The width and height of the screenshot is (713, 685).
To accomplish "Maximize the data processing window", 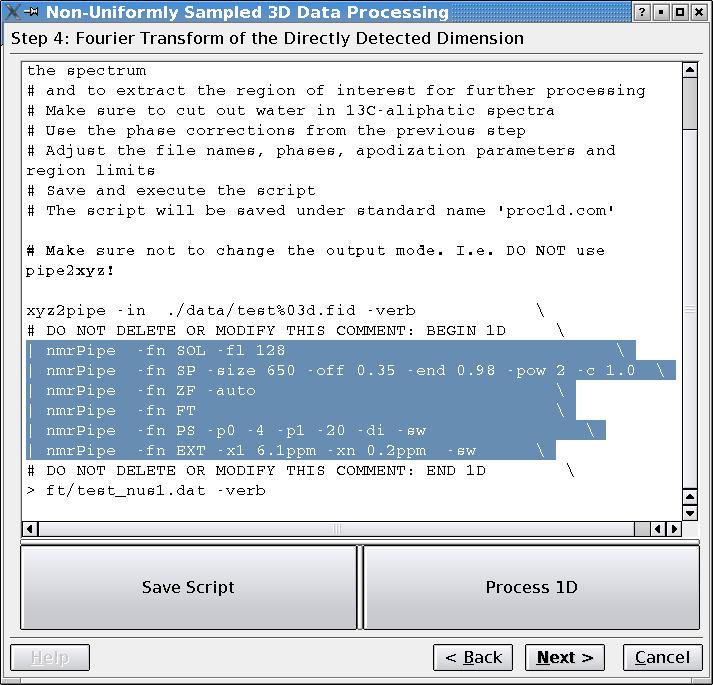I will (680, 13).
